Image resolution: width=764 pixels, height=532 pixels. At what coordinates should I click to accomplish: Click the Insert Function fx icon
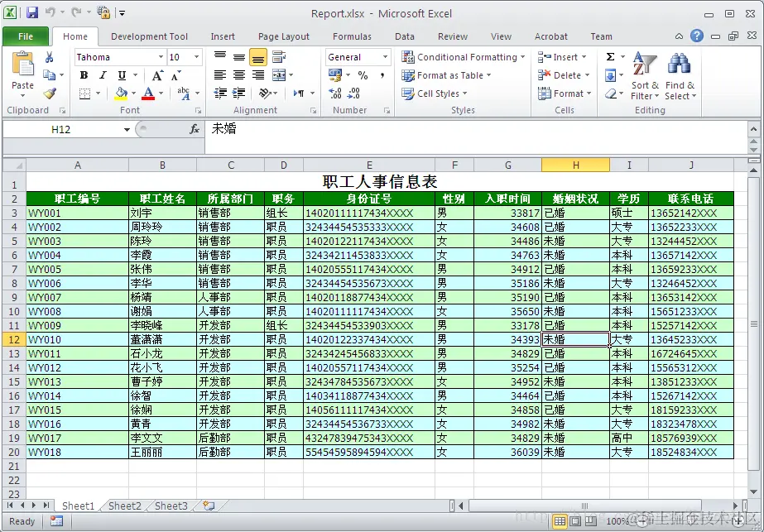(195, 129)
